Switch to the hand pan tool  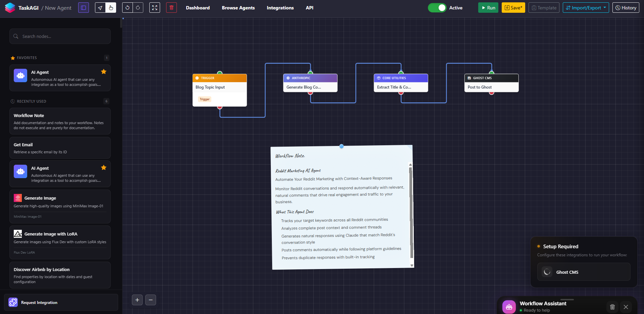111,7
